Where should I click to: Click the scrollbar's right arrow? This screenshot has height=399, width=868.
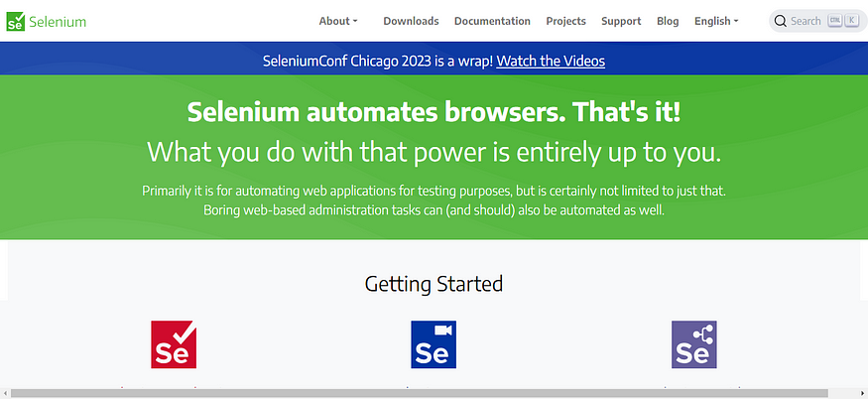pos(862,393)
